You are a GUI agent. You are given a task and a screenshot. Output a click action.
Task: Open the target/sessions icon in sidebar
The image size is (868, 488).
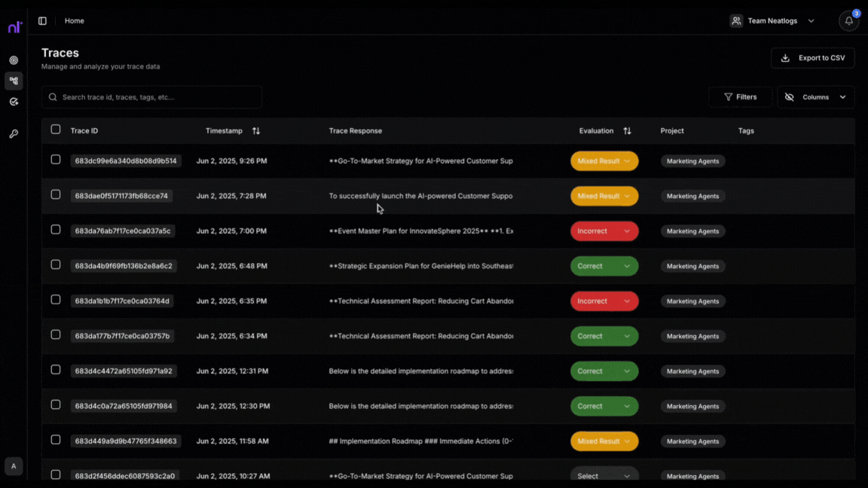click(14, 59)
